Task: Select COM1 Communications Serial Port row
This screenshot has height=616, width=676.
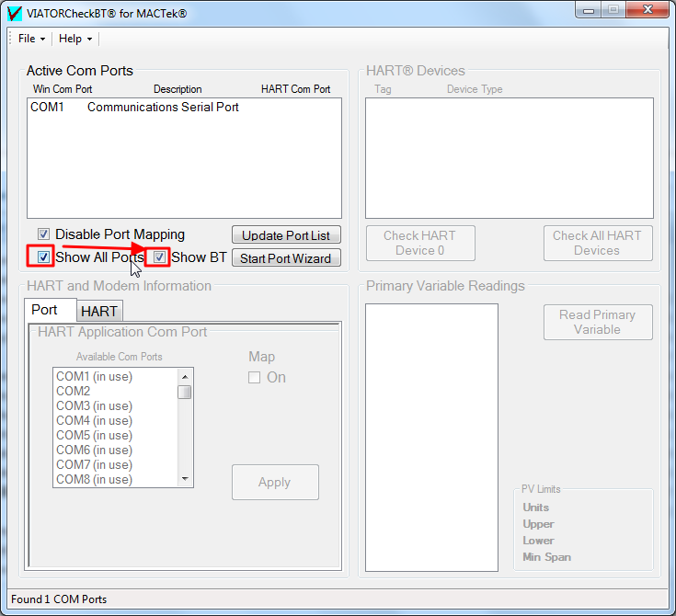Action: (184, 107)
